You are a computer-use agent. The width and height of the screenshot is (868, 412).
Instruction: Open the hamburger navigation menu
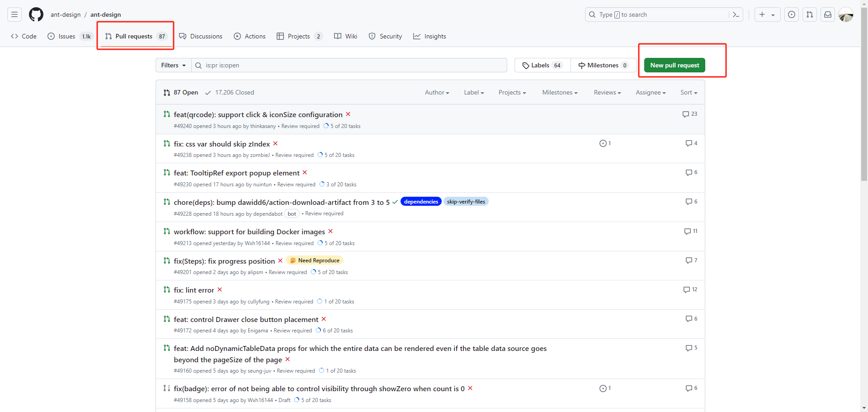point(14,14)
